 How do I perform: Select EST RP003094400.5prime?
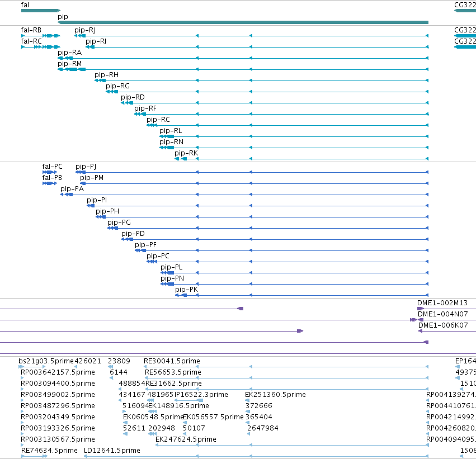click(x=58, y=384)
